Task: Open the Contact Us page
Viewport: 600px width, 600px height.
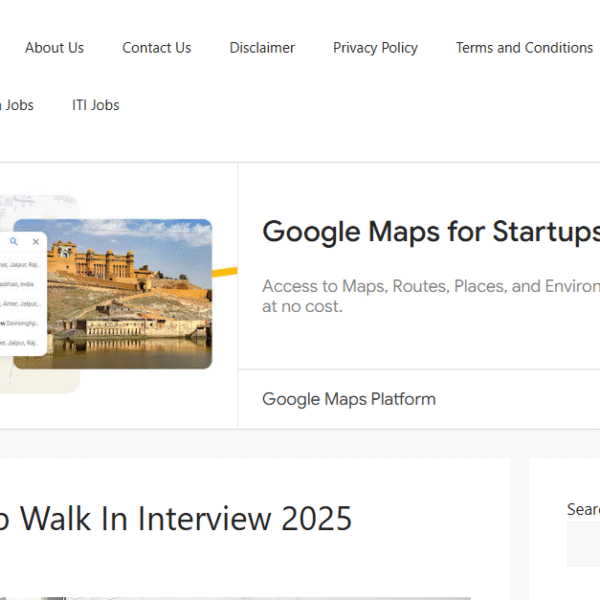Action: [x=157, y=48]
